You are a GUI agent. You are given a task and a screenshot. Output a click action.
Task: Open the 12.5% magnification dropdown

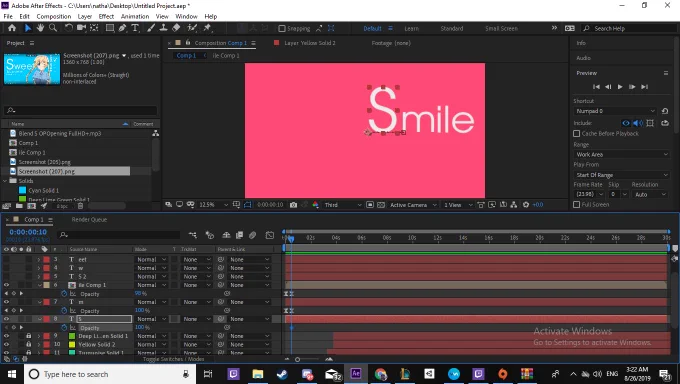tap(213, 205)
